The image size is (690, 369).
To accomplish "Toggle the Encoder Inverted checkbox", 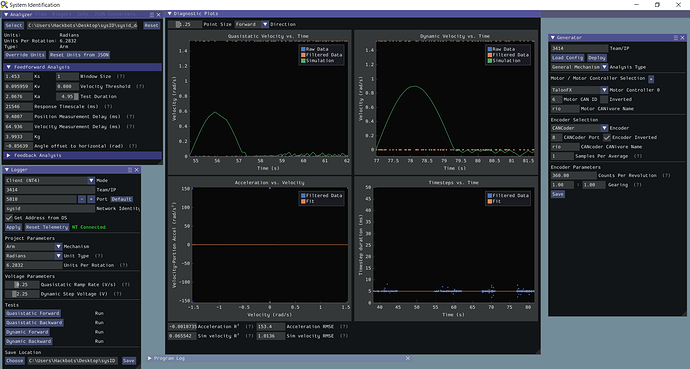I will (x=607, y=137).
